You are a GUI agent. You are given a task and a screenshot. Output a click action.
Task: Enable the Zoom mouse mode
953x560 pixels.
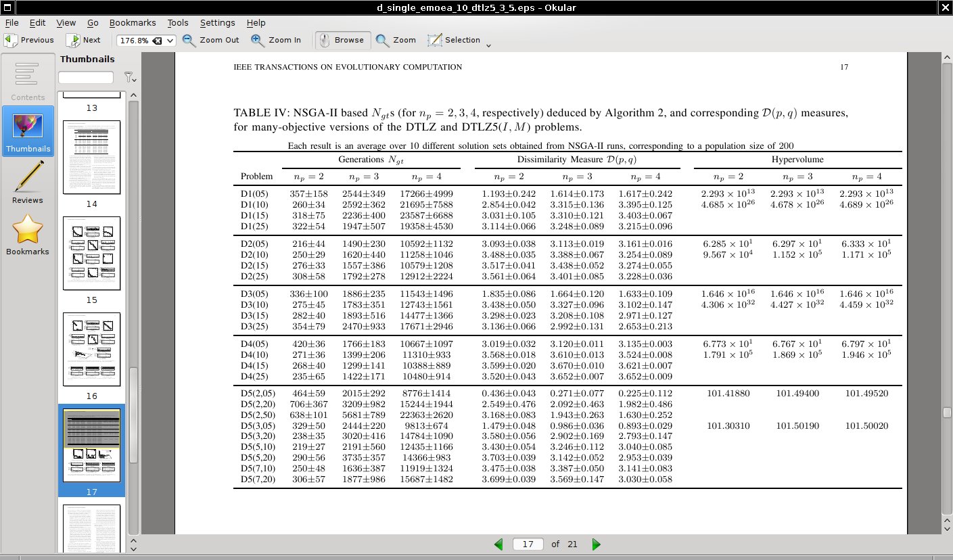click(396, 40)
